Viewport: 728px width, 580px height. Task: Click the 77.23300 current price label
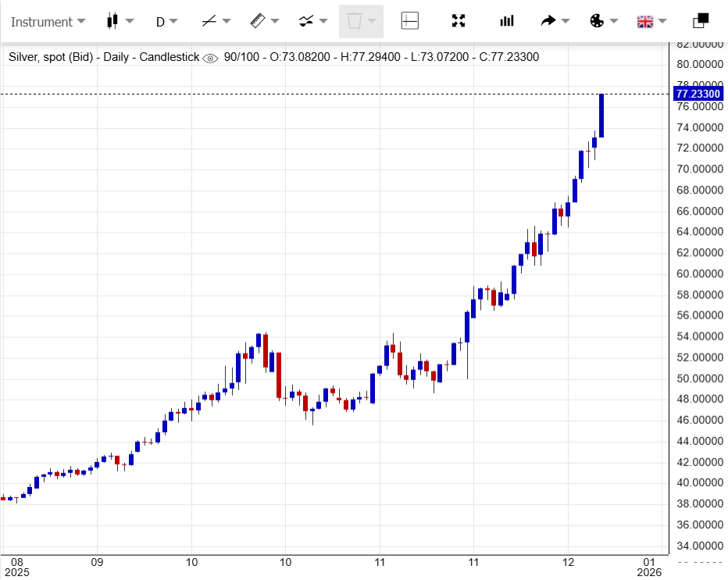pos(697,94)
